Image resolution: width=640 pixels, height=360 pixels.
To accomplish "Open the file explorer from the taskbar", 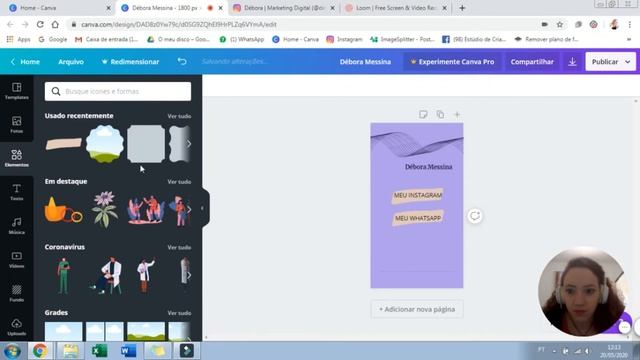I will pos(70,351).
